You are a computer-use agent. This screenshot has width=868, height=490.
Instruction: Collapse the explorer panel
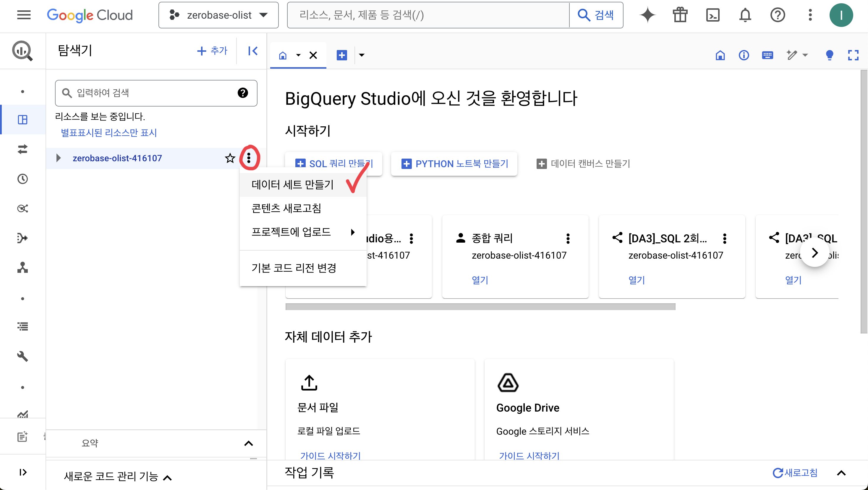point(253,51)
